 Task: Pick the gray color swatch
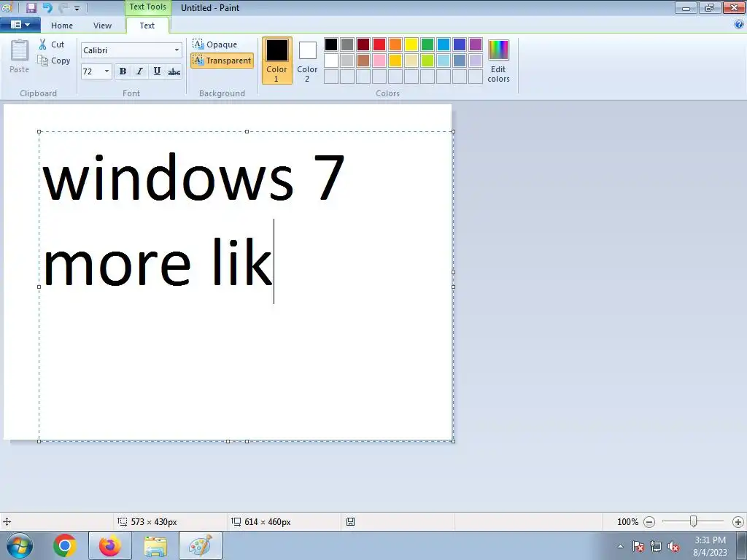click(x=347, y=44)
